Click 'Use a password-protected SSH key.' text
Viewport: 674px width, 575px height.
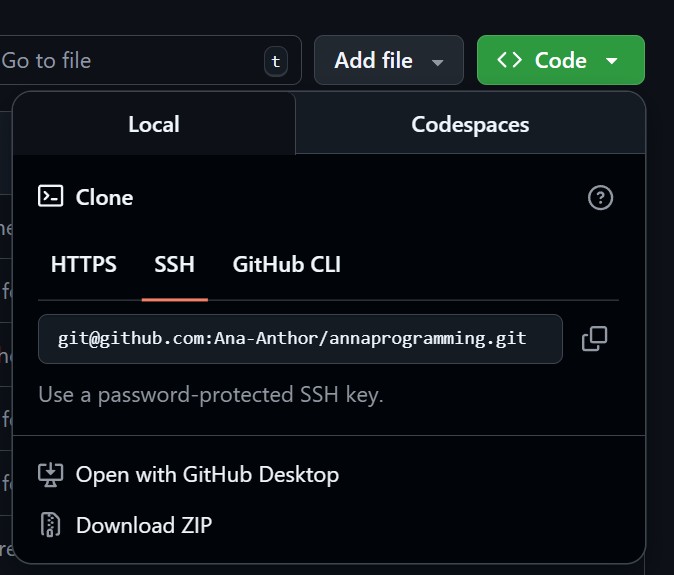tap(211, 395)
